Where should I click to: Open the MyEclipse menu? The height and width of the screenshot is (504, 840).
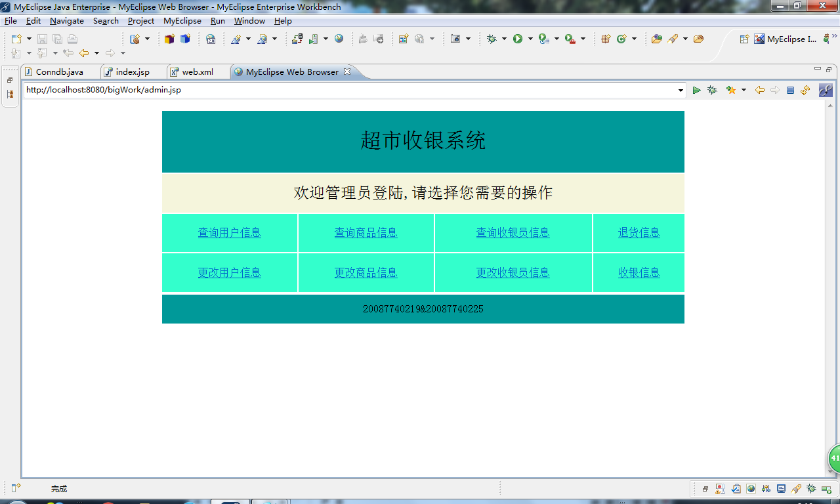182,21
